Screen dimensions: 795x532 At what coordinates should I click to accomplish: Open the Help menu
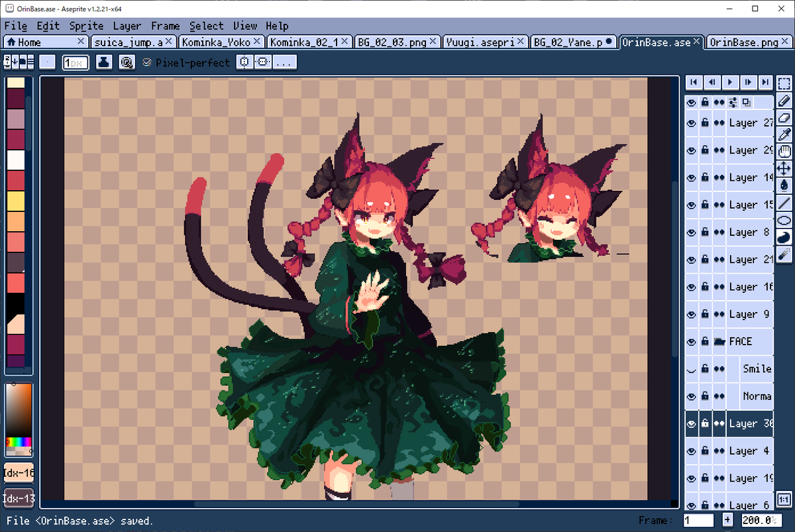(277, 26)
